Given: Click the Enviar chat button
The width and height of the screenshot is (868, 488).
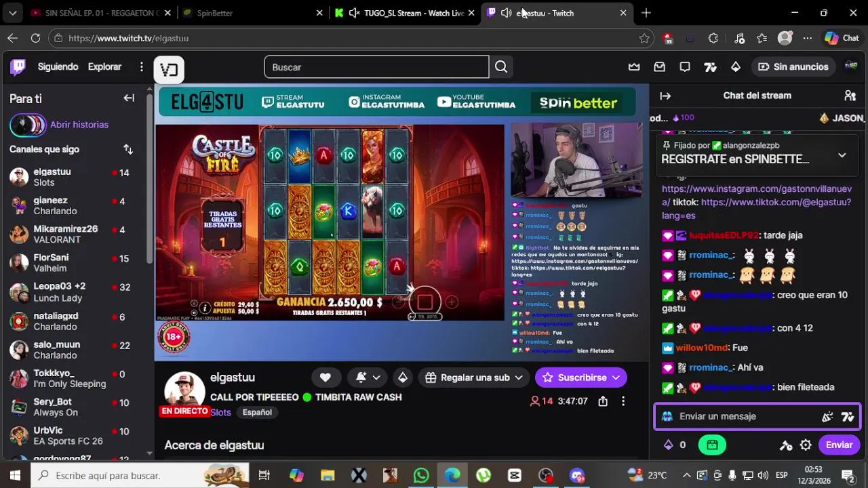Looking at the screenshot, I should [839, 445].
